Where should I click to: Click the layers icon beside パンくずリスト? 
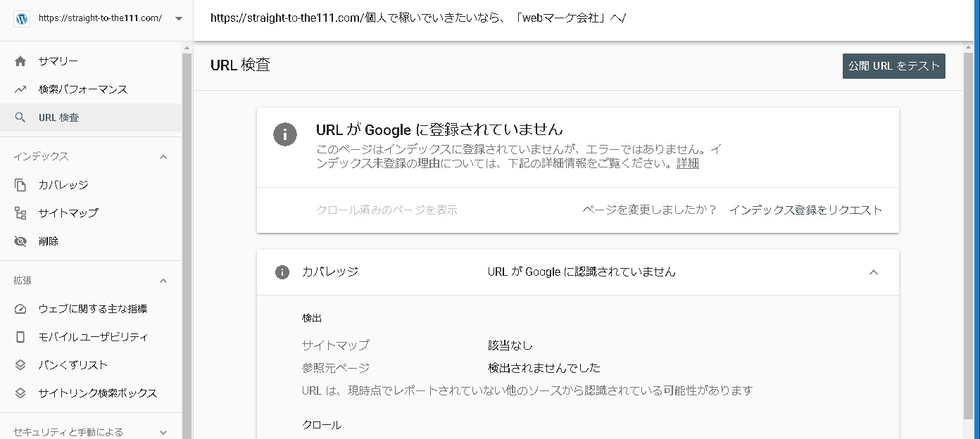20,365
